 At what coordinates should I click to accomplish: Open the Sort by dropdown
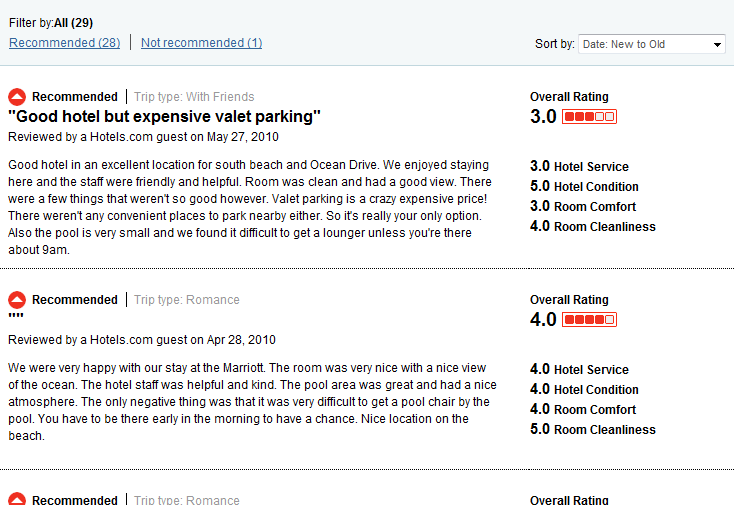(x=652, y=44)
